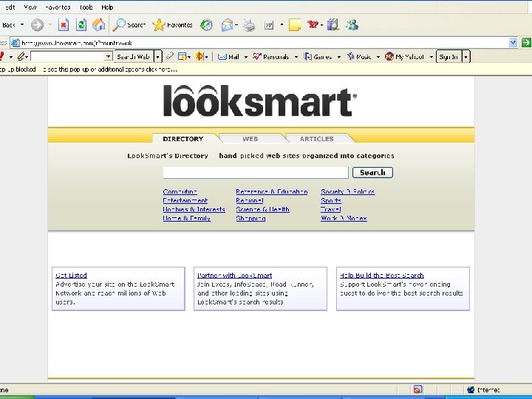Click the Search Web toolbar button
This screenshot has height=399, width=532.
(x=134, y=57)
